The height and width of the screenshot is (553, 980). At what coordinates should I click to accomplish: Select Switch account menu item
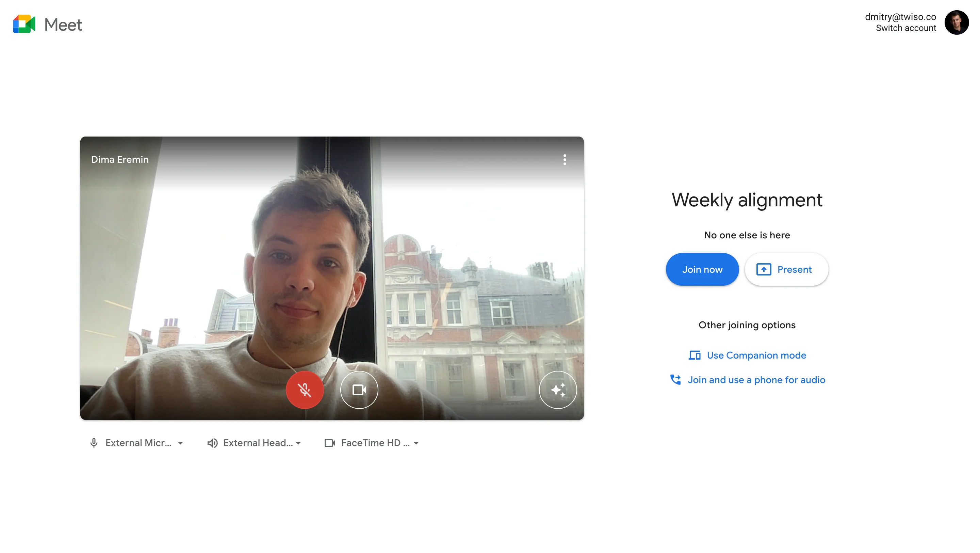[904, 28]
